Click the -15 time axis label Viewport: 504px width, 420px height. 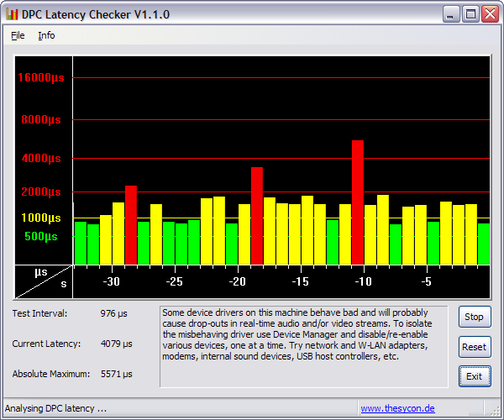(x=300, y=282)
